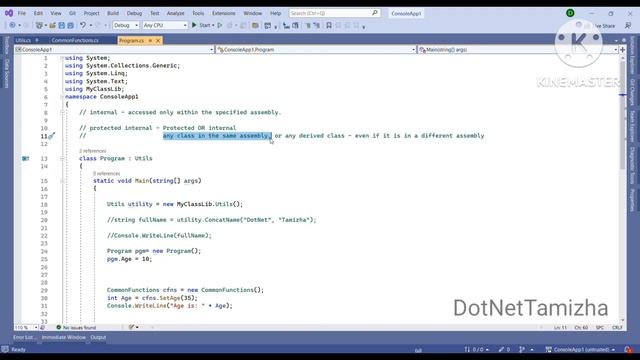Open the Output panel tab
Screen dimensions: 640x360
pyautogui.click(x=98, y=338)
